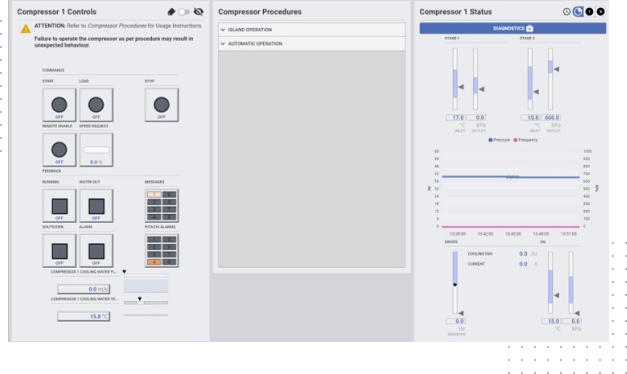Click the cooling water flow value field
The width and height of the screenshot is (627, 374).
(x=84, y=289)
